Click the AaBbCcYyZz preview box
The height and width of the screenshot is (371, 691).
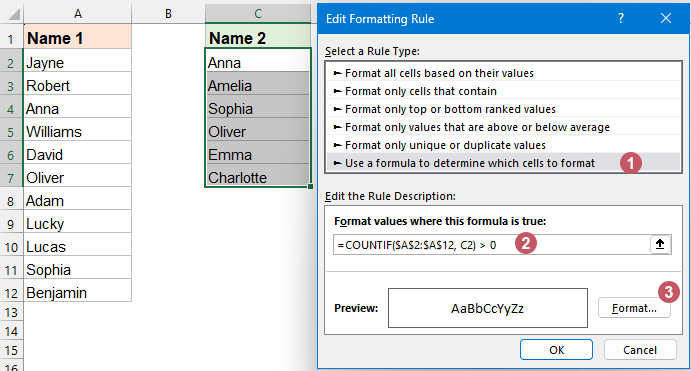click(487, 308)
